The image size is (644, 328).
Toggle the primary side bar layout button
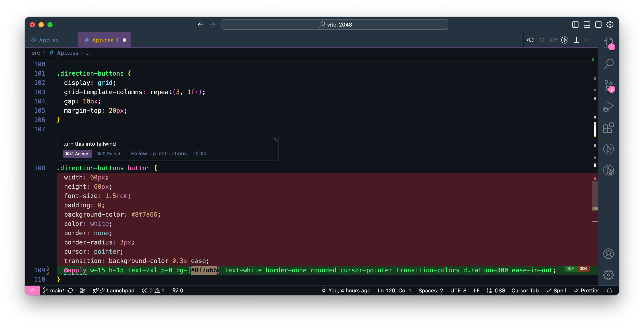pyautogui.click(x=575, y=25)
